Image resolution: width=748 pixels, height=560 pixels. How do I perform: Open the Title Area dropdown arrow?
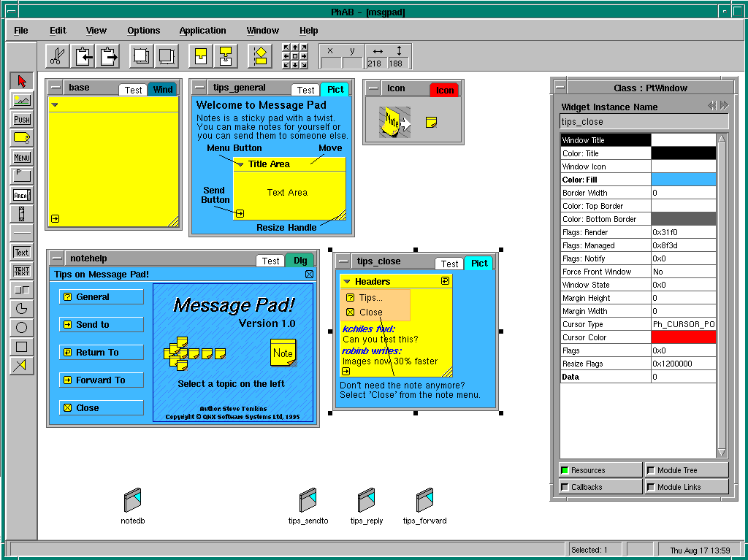[x=239, y=164]
